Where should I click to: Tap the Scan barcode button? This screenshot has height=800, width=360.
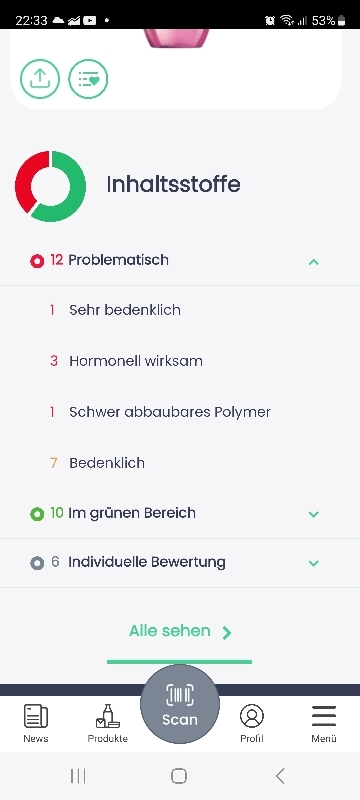tap(180, 704)
